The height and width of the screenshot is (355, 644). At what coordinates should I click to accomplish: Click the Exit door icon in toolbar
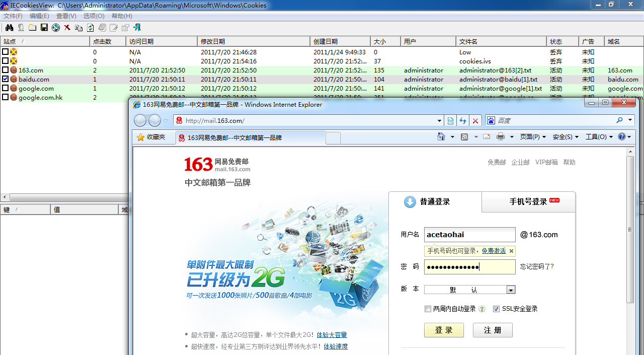137,28
